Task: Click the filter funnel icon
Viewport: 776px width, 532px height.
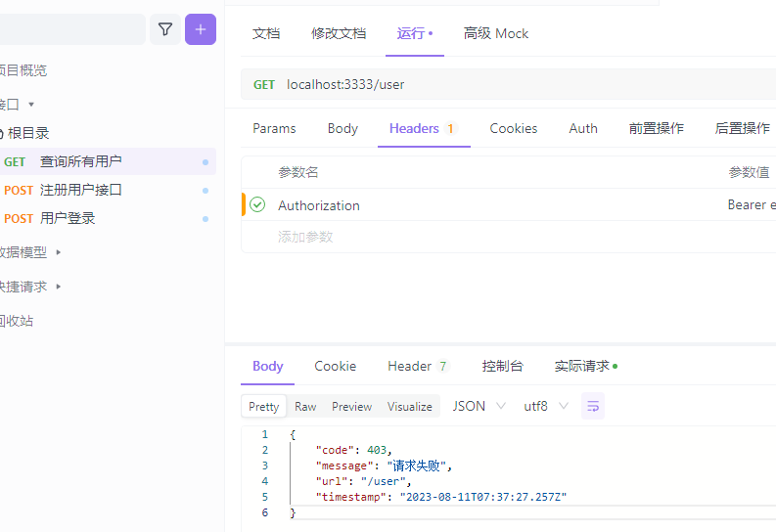Action: coord(165,29)
